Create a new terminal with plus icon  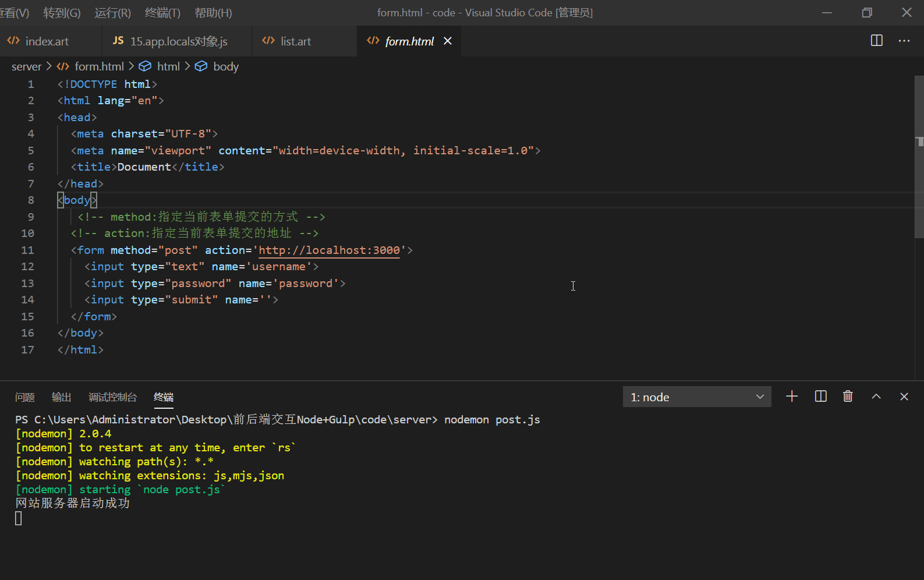click(x=792, y=397)
